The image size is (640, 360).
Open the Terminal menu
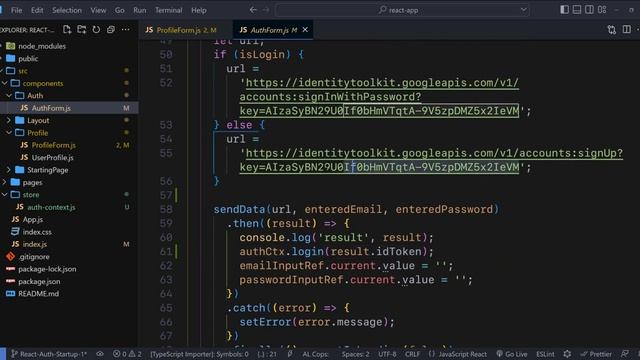[x=169, y=10]
